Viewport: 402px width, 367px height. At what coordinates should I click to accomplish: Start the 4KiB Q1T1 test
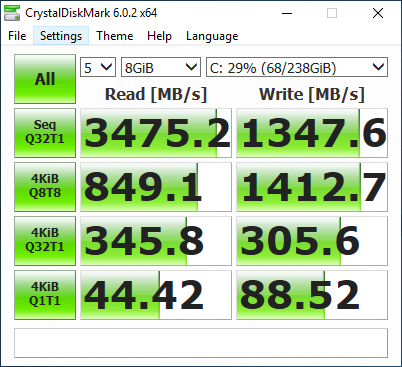[x=45, y=295]
